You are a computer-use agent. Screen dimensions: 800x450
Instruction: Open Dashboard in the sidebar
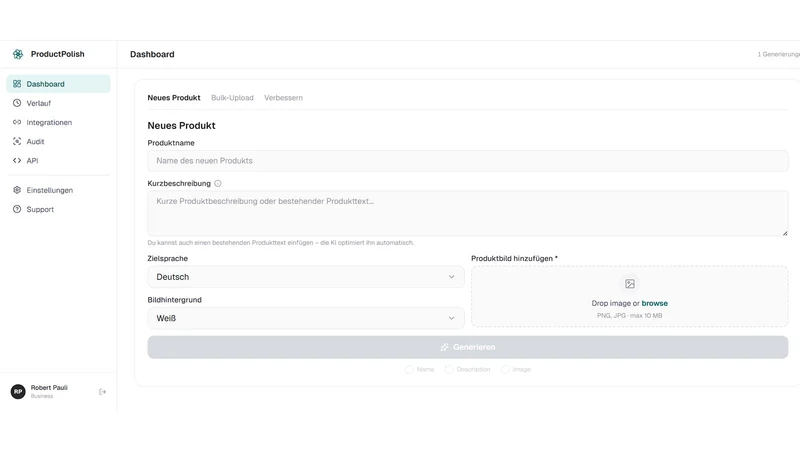tap(58, 84)
